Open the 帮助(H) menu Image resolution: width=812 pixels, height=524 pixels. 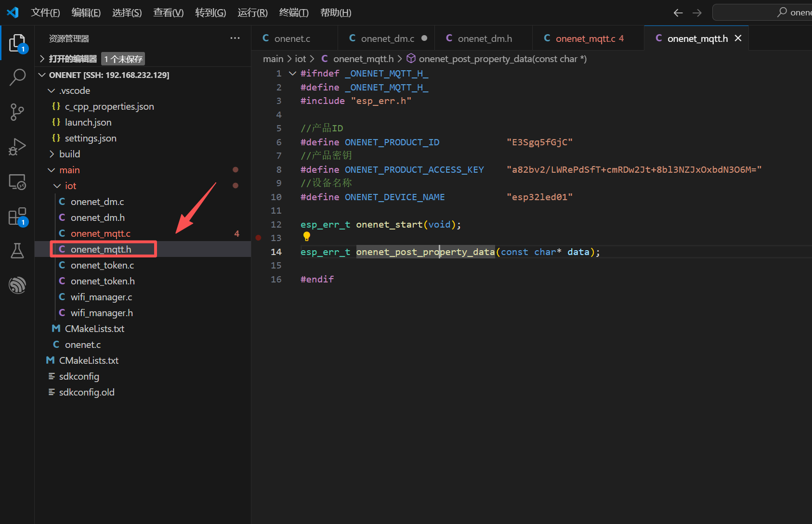coord(336,13)
